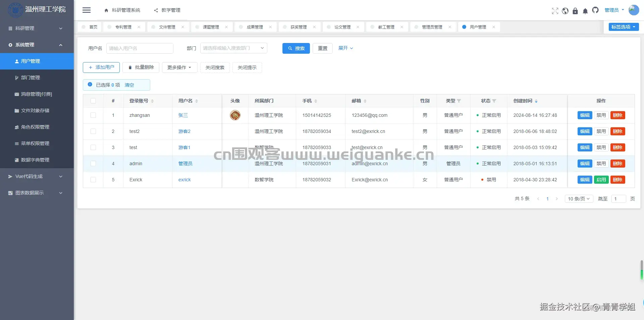Open 角色权限管理 in the sidebar
Viewport: 644px width, 320px height.
[37, 127]
